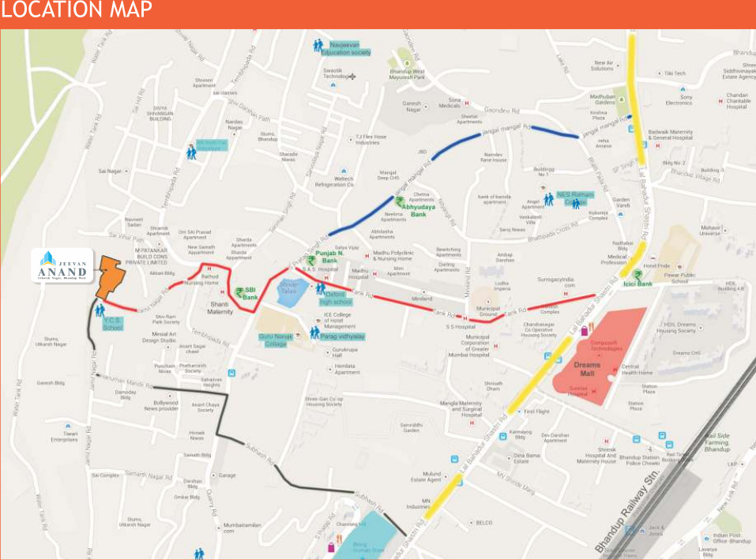This screenshot has height=560, width=756.
Task: Click the Punjab N. Bank rupee icon
Action: [x=311, y=261]
